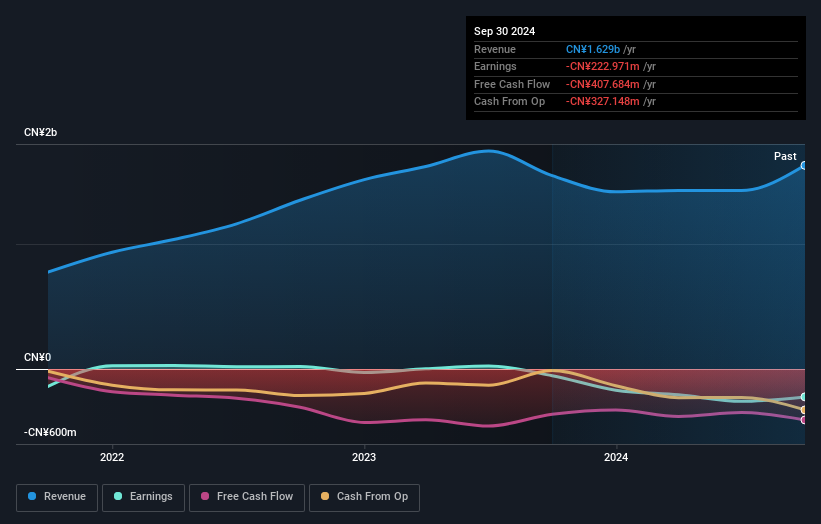Click the -CN¥407.684m free cash flow value
Screen dimensions: 821x524
602,84
